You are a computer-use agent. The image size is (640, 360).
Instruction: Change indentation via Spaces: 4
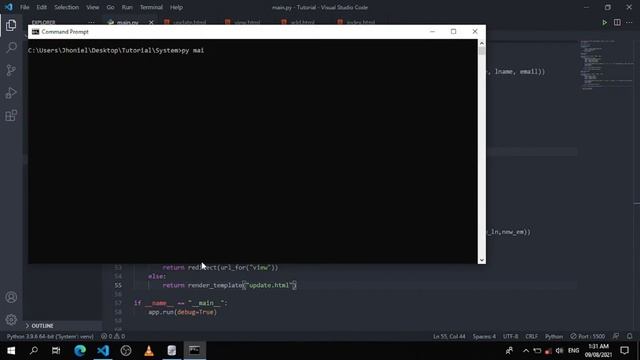484,336
